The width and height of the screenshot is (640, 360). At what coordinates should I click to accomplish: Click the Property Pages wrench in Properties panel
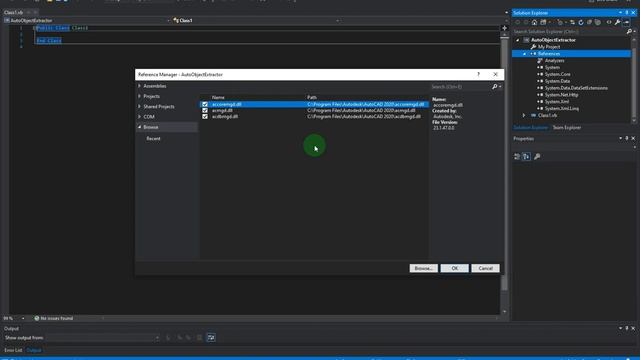(537, 157)
